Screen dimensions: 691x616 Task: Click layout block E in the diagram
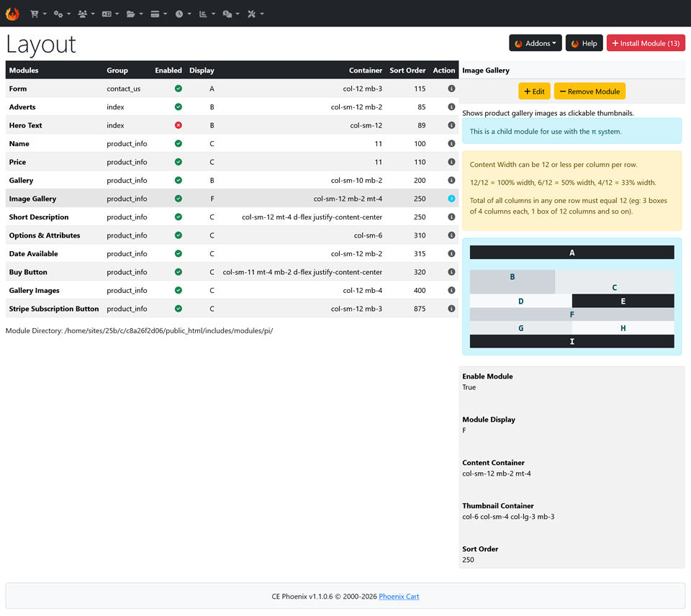click(x=623, y=301)
